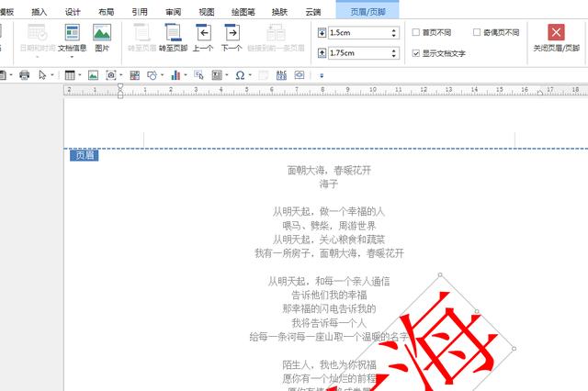Switch to the 绘图笔 tab
This screenshot has height=391, width=588.
(243, 12)
